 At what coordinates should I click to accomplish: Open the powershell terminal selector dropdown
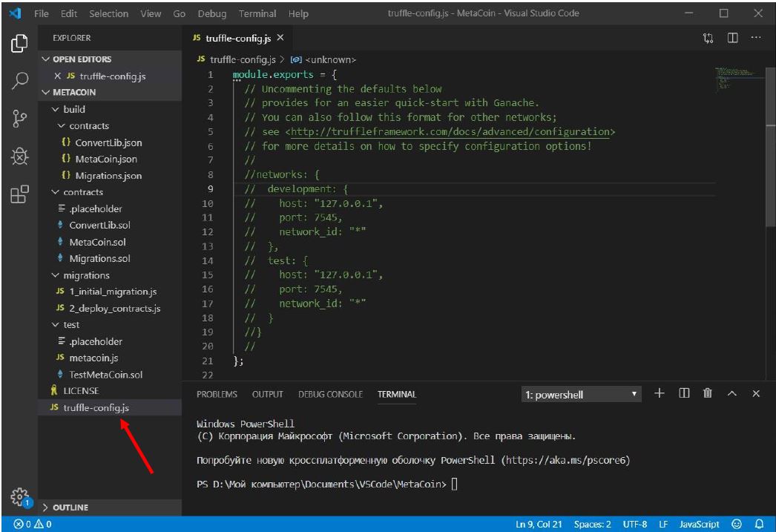[x=581, y=395]
